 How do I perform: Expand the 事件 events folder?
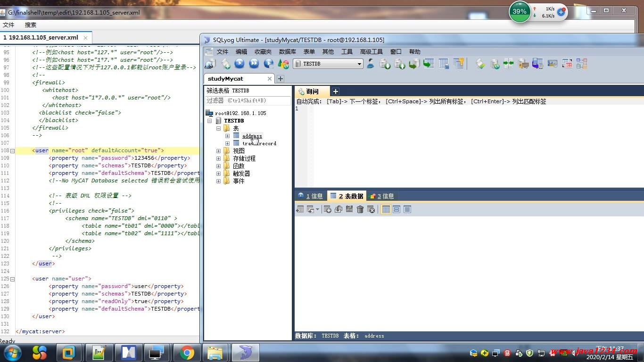(x=219, y=181)
